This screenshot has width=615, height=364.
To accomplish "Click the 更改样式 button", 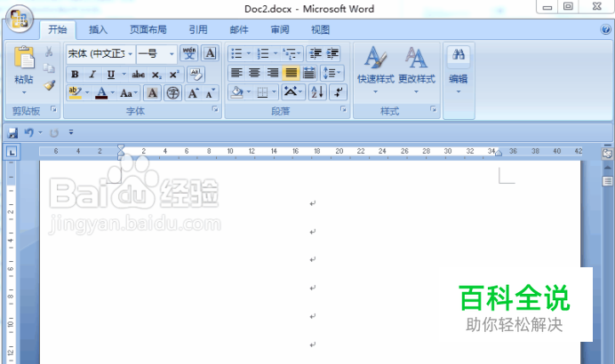I will coord(417,70).
